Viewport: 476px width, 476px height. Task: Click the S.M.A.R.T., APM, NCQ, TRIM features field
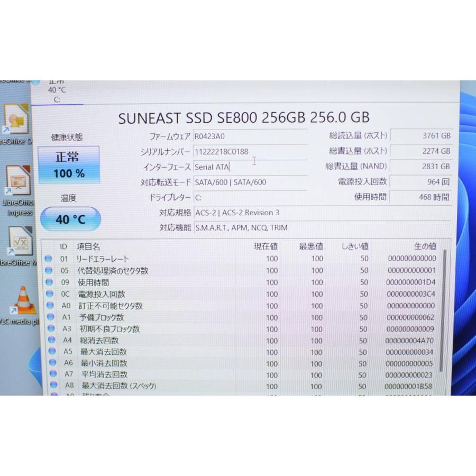point(323,227)
